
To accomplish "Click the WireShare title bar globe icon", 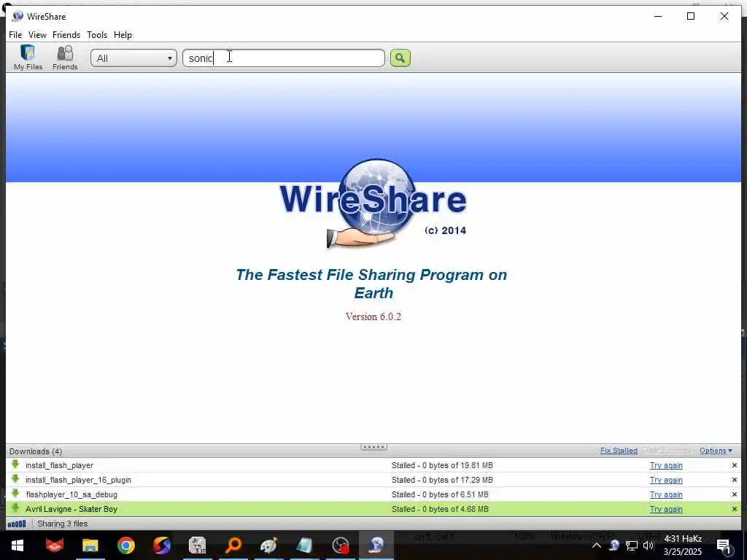I will (x=18, y=16).
